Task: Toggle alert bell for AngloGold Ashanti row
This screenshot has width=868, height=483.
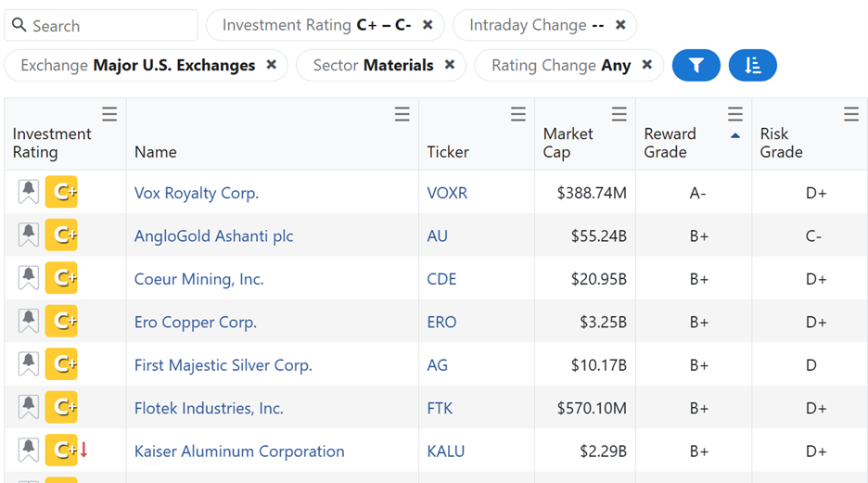Action: tap(29, 235)
